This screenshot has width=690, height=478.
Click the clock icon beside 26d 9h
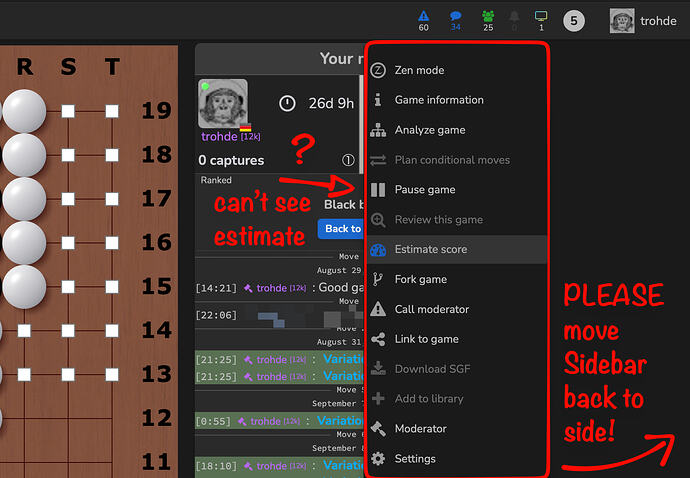click(287, 103)
